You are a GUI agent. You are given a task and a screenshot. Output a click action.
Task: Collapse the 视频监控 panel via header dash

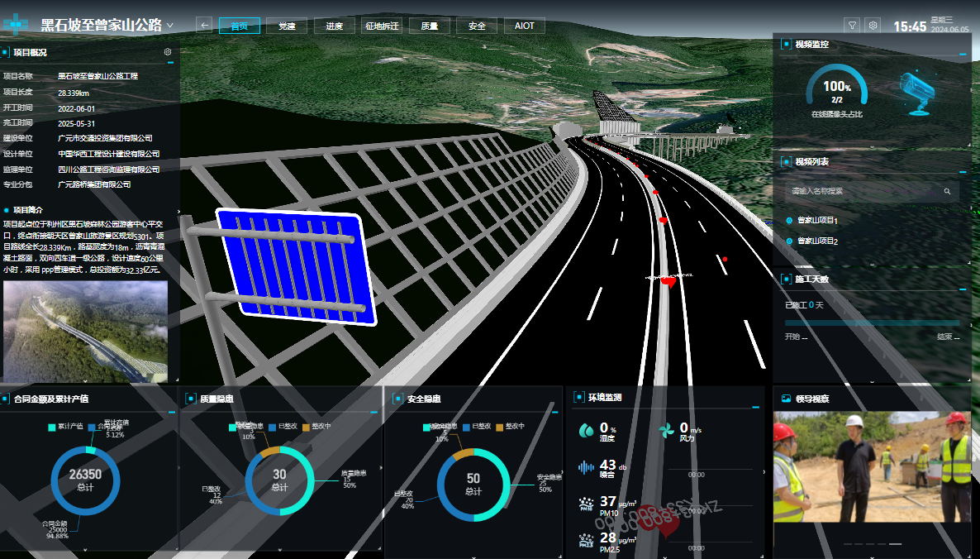point(962,55)
